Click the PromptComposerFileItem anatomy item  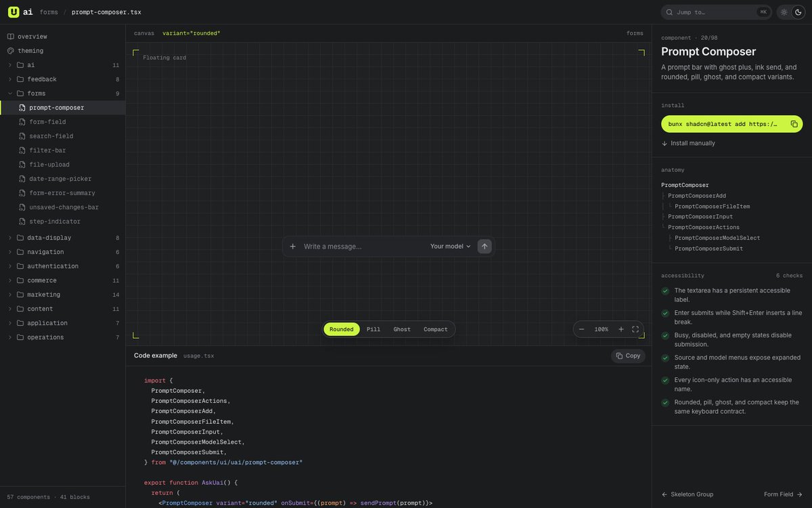(x=712, y=207)
